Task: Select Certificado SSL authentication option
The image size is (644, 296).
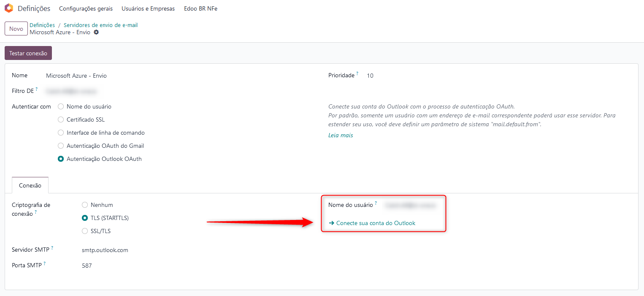Action: click(x=61, y=119)
